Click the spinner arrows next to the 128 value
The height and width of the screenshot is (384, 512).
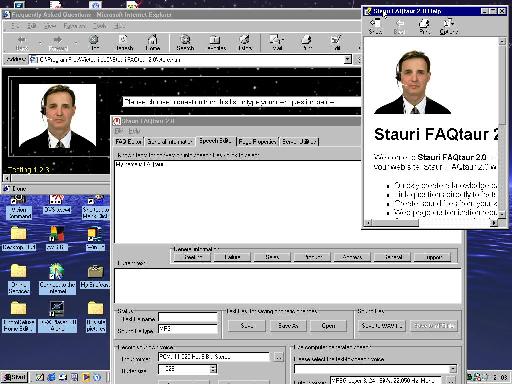pyautogui.click(x=213, y=369)
